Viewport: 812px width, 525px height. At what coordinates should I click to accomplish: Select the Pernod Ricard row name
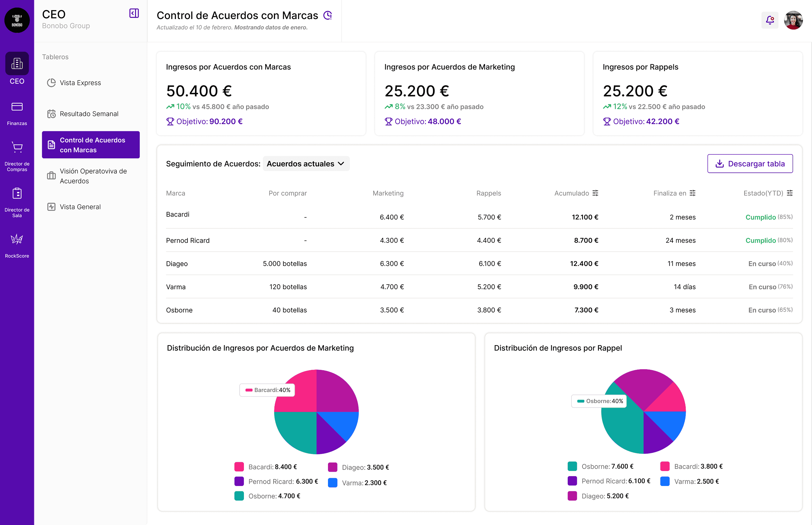(x=188, y=240)
